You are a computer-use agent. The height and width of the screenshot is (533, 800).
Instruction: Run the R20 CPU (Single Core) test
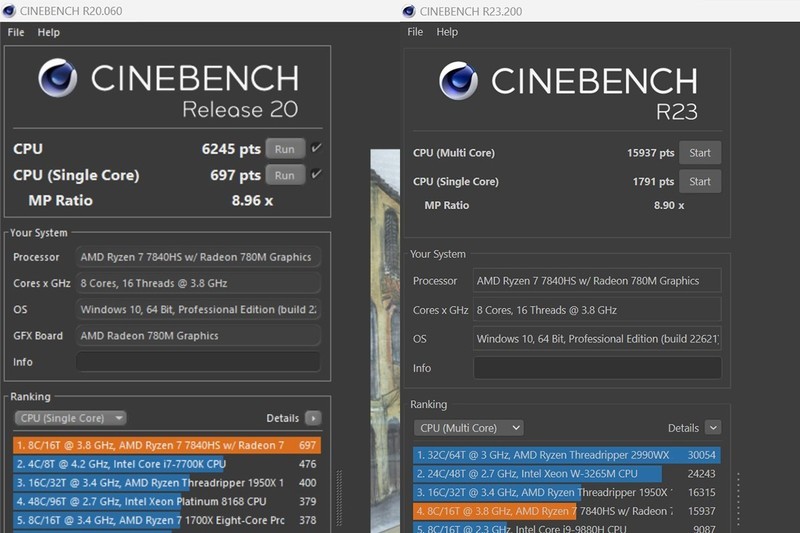click(x=284, y=175)
